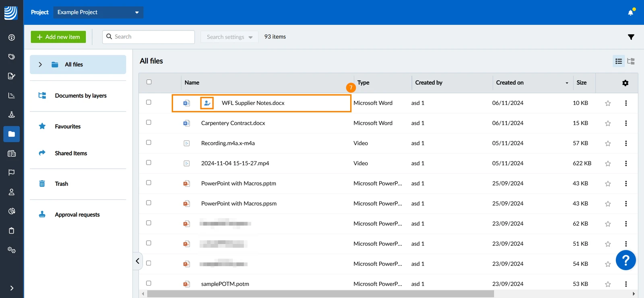Viewport: 644px width, 298px height.
Task: Open the tags icon in left sidebar
Action: click(12, 57)
